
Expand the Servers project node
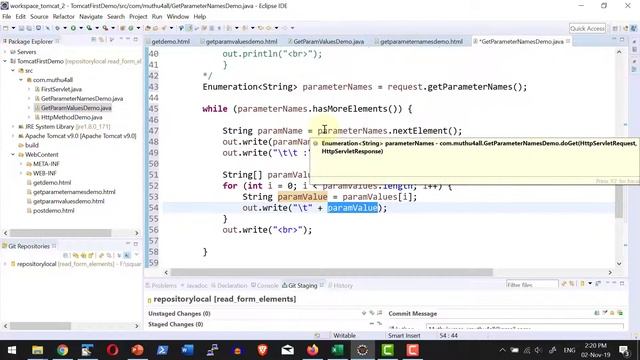(5, 52)
